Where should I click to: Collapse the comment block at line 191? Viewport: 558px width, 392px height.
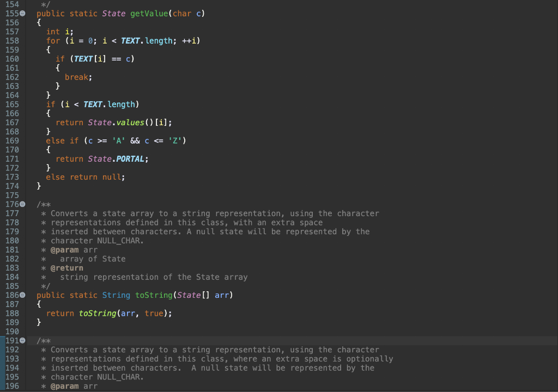[x=23, y=340]
